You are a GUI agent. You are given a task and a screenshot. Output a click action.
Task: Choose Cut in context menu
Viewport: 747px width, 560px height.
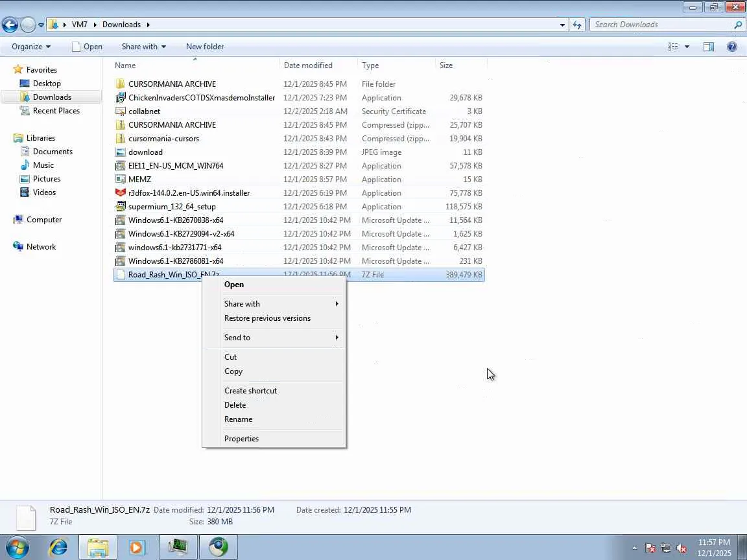click(274, 357)
